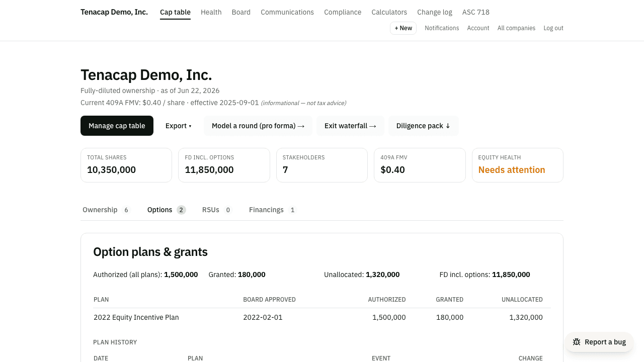The width and height of the screenshot is (644, 362).
Task: Download the Diligence pack
Action: [x=423, y=126]
